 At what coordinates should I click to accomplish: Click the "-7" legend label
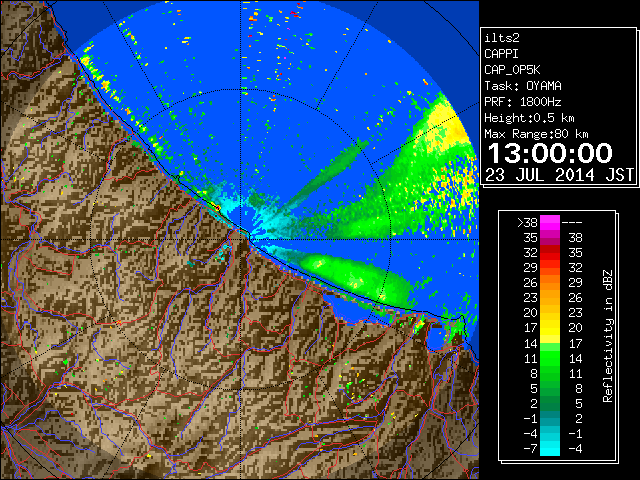530,448
